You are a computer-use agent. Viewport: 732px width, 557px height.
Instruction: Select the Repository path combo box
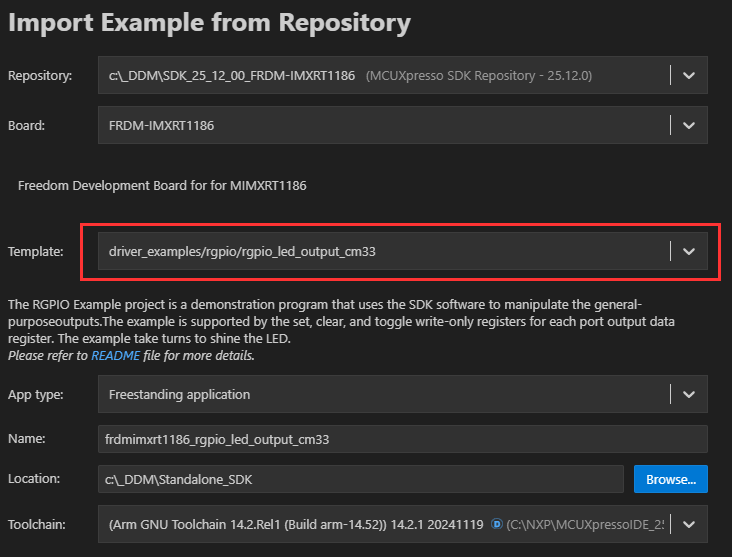point(402,75)
